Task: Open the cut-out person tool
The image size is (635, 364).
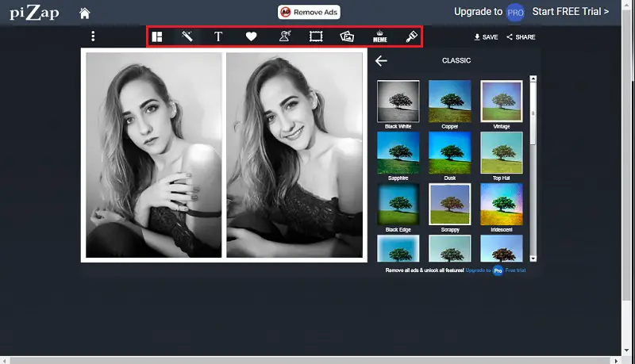Action: [x=285, y=36]
